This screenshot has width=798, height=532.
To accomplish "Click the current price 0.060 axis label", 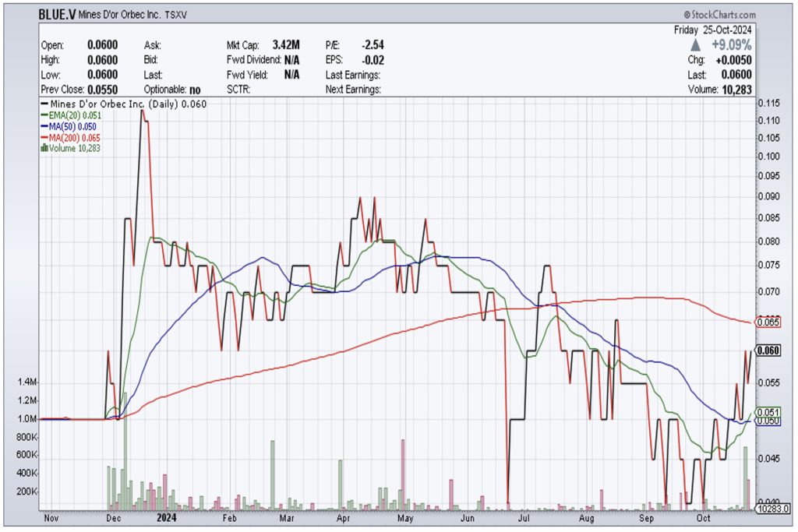I will point(769,351).
